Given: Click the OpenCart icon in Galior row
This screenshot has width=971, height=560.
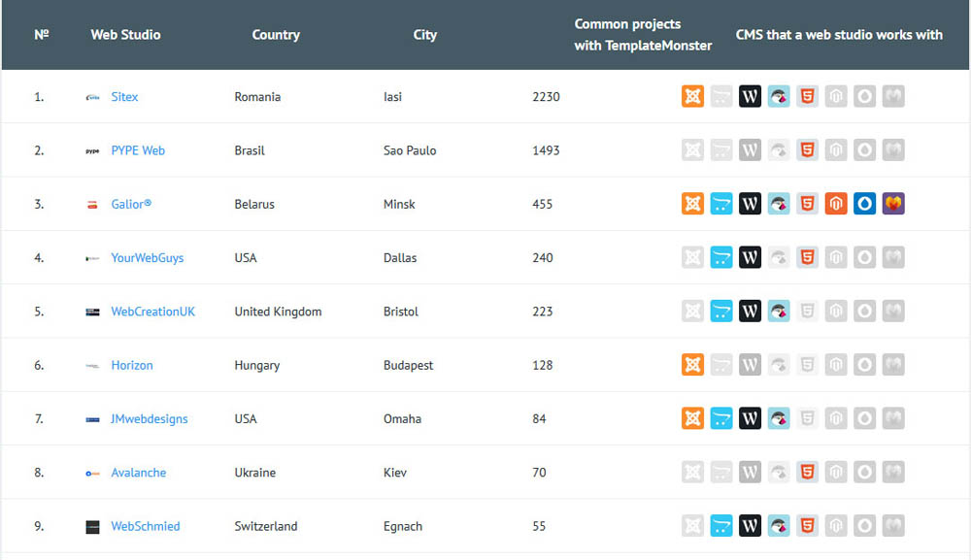Looking at the screenshot, I should click(721, 204).
